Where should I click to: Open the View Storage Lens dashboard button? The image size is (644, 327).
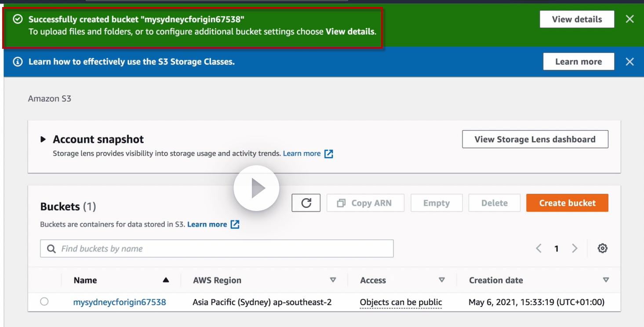point(535,139)
